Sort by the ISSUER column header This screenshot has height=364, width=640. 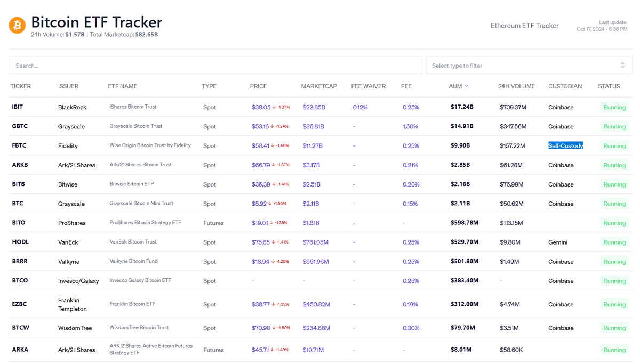68,86
